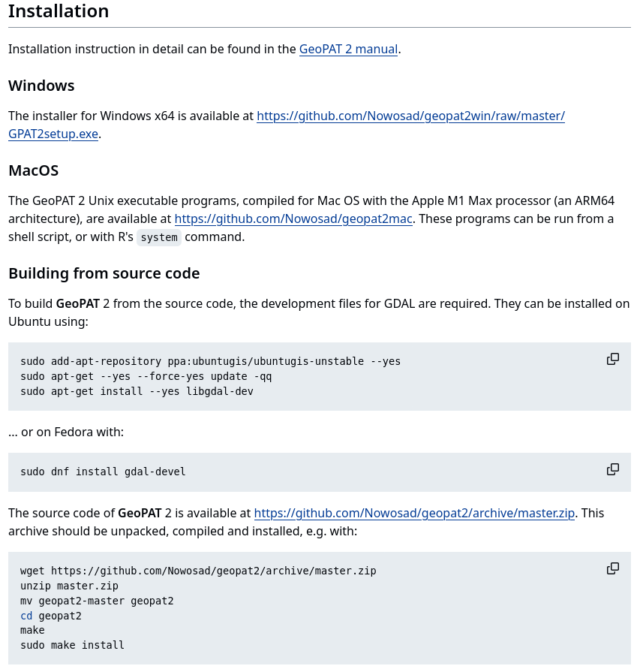
Task: Open the GeoPAT 2 manual link
Action: [x=348, y=50]
